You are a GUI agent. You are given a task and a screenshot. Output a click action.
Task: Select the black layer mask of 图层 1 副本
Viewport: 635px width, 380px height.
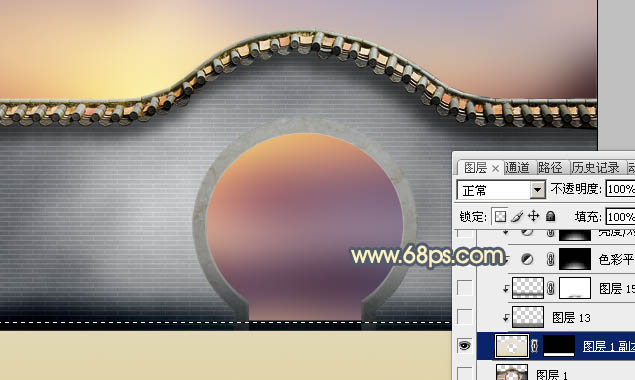[x=559, y=346]
